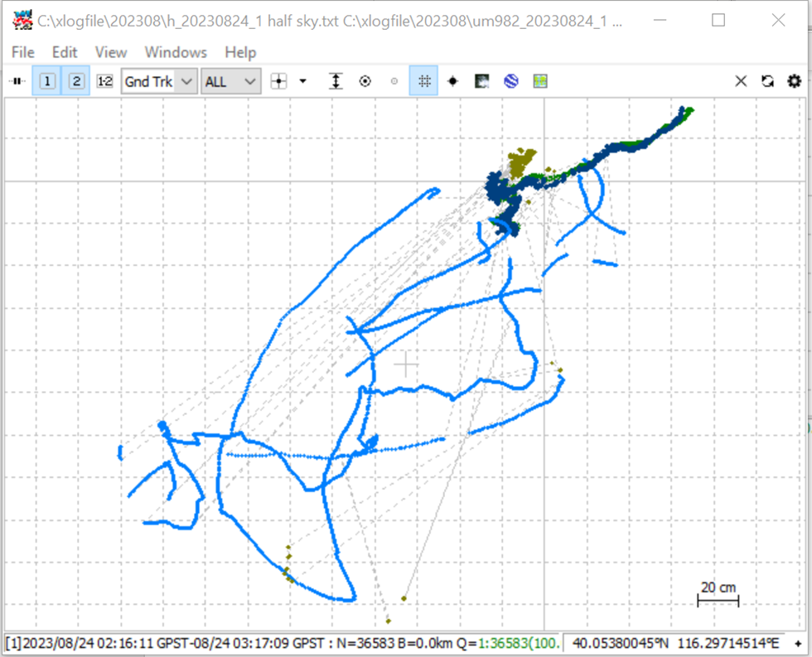Click the center-on-origin crosshair icon
Viewport: 812px width, 657px height.
pyautogui.click(x=278, y=81)
